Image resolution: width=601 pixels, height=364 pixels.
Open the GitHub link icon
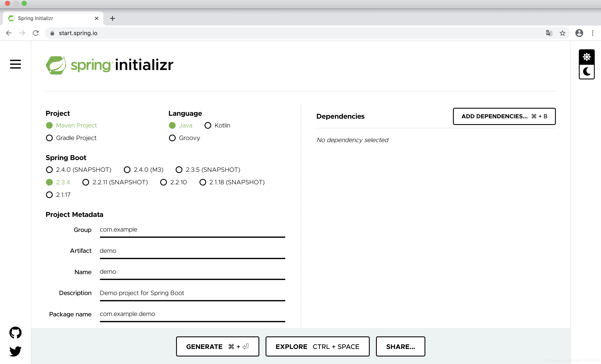pyautogui.click(x=15, y=332)
